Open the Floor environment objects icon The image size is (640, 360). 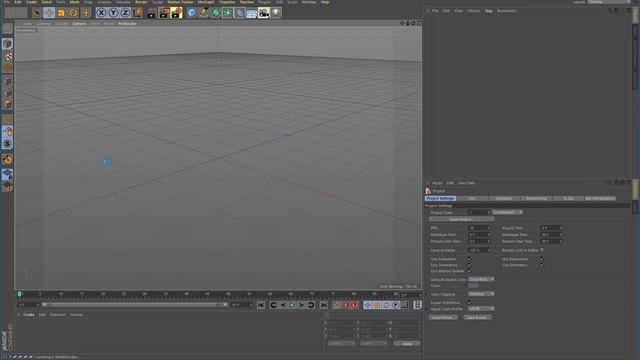(252, 13)
